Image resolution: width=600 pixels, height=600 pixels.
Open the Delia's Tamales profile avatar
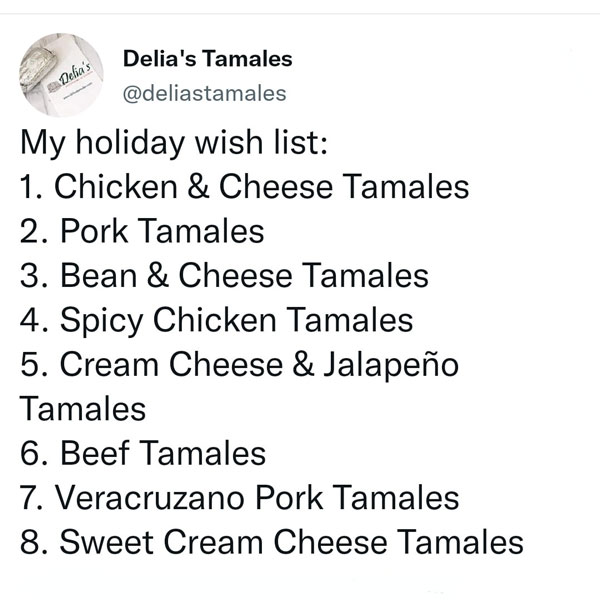(61, 75)
